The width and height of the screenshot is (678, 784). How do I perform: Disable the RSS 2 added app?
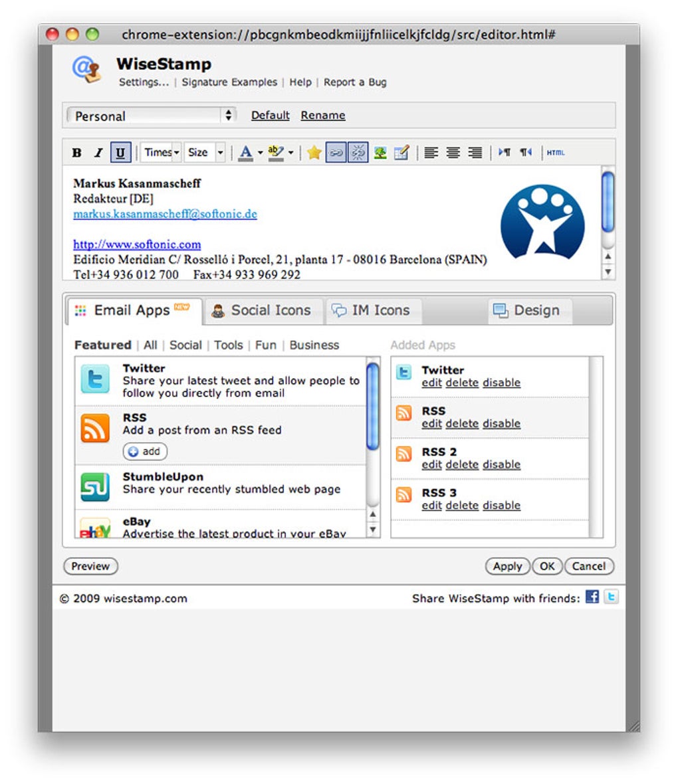pyautogui.click(x=501, y=464)
